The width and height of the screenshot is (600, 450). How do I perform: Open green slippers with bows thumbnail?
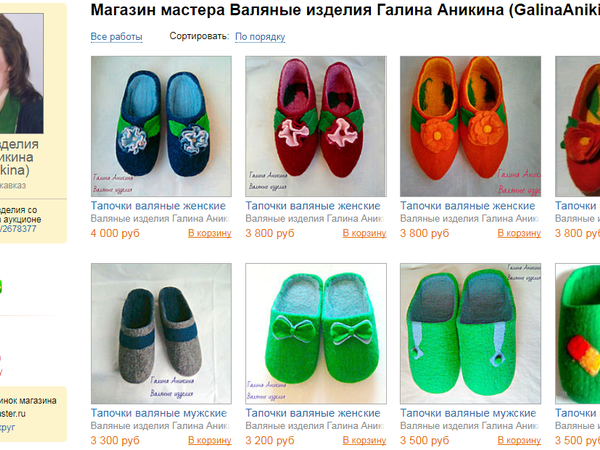point(316,333)
